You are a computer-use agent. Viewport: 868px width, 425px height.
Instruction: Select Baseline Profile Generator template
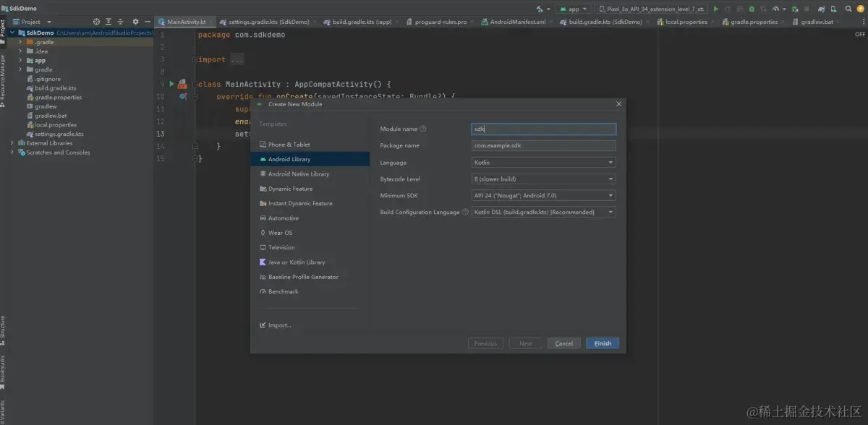(310, 277)
